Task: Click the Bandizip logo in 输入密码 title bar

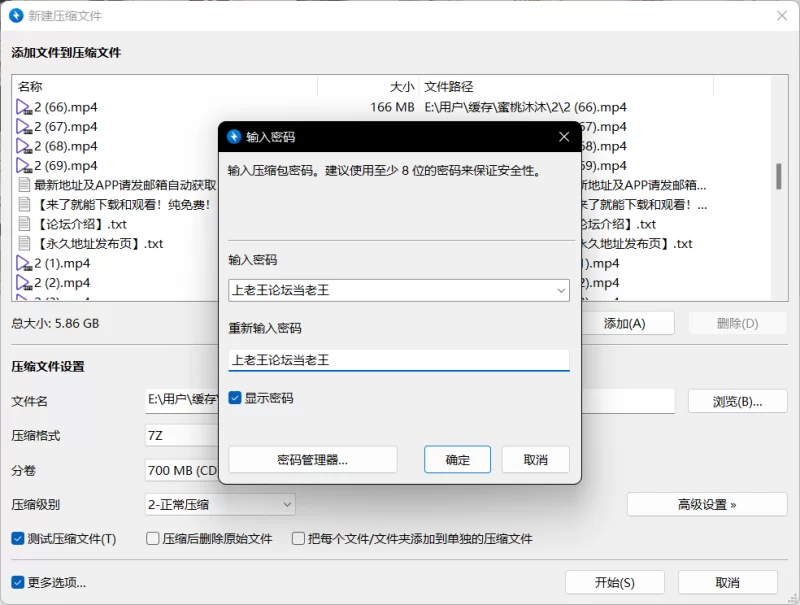Action: click(234, 137)
